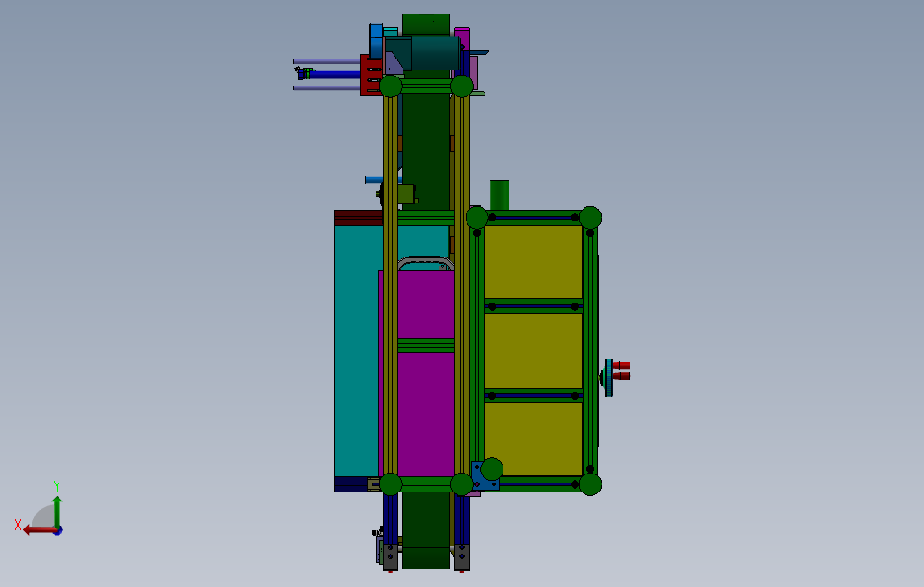924x587 pixels.
Task: Click the green Y axis arrow of triad
Action: coord(57,511)
